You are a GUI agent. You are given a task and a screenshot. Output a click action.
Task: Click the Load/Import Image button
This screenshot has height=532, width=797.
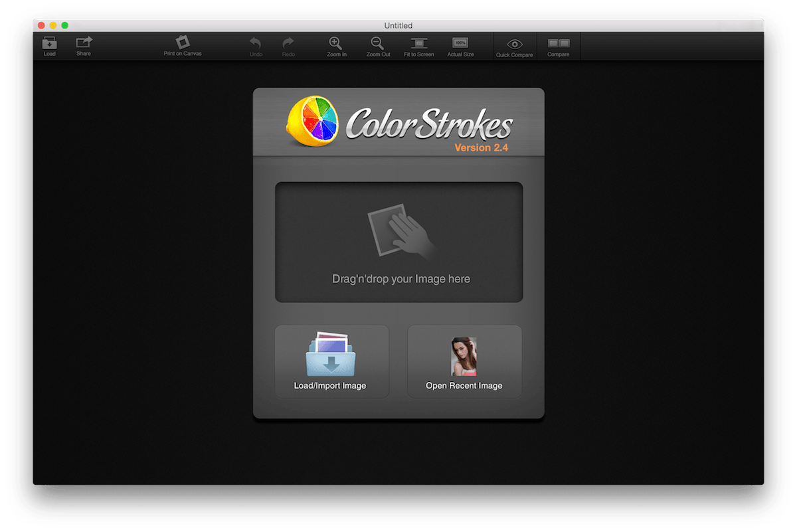click(x=332, y=361)
